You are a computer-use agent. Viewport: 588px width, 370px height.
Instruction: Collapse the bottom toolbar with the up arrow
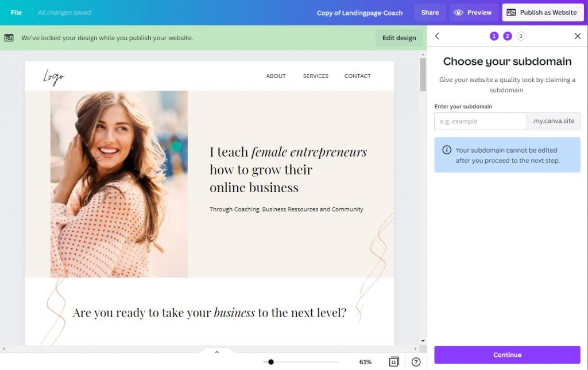click(217, 352)
